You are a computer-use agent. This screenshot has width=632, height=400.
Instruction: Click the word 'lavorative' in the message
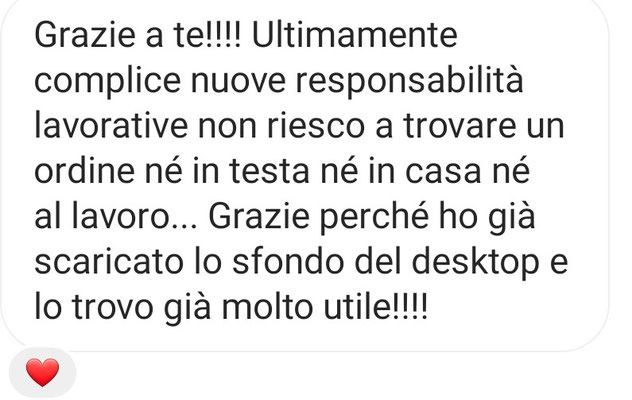click(x=111, y=126)
